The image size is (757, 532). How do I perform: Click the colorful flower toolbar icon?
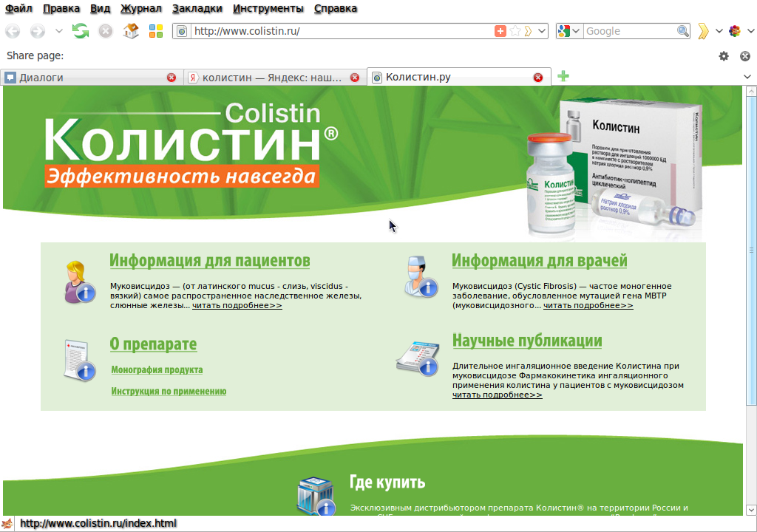pos(735,31)
